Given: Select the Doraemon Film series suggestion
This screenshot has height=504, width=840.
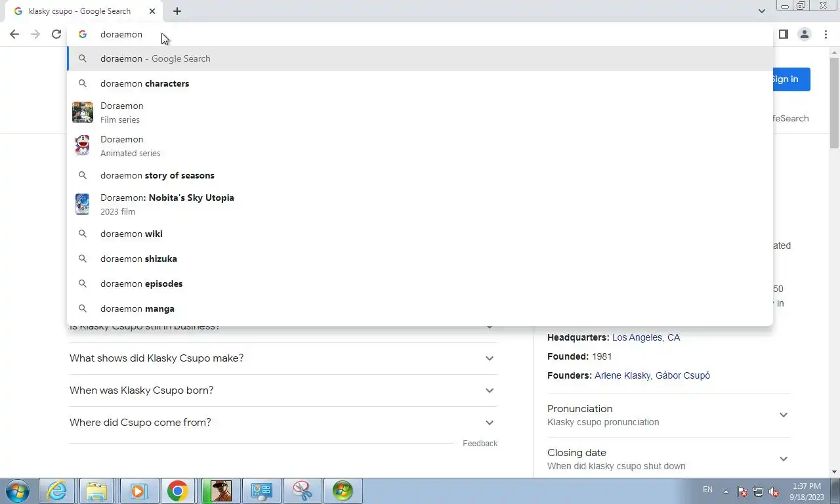Looking at the screenshot, I should point(420,112).
